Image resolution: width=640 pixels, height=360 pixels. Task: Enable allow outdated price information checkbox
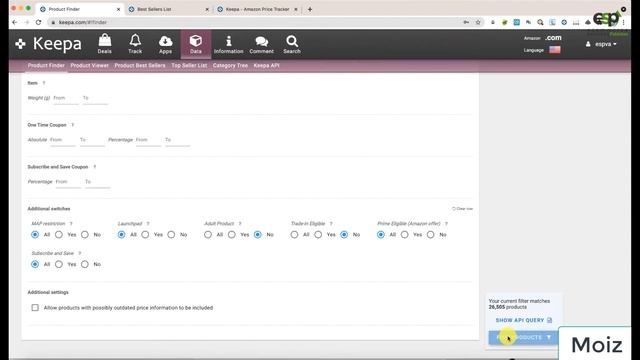pos(35,308)
